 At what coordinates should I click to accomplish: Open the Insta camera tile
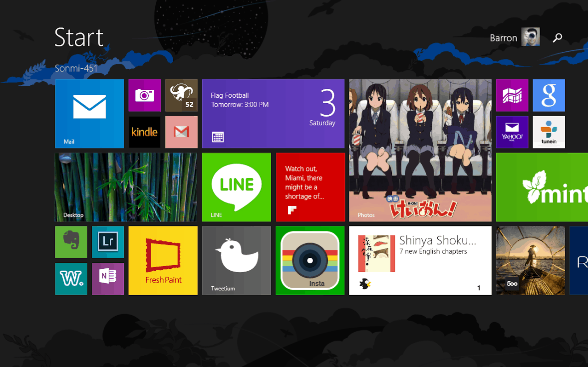[310, 260]
